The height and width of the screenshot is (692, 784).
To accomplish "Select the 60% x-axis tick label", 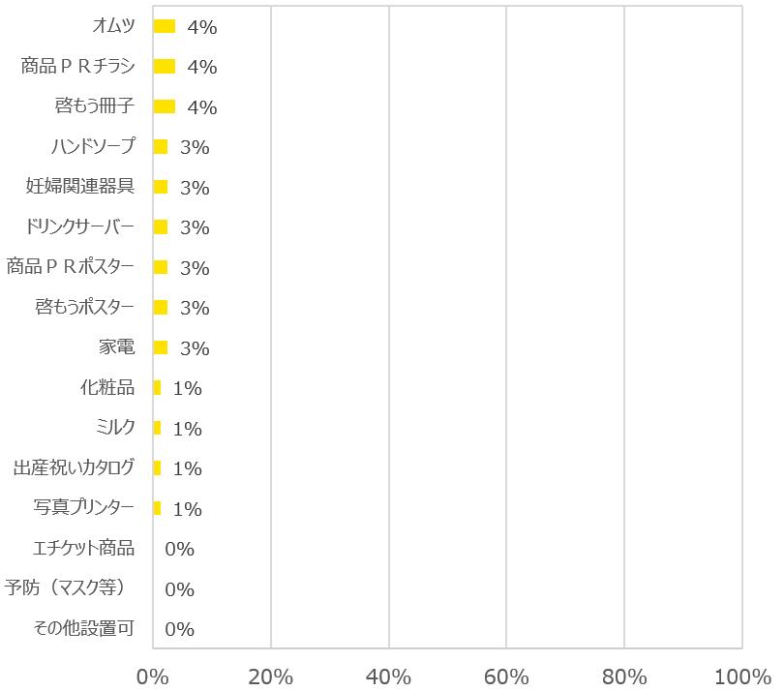I will [x=506, y=675].
